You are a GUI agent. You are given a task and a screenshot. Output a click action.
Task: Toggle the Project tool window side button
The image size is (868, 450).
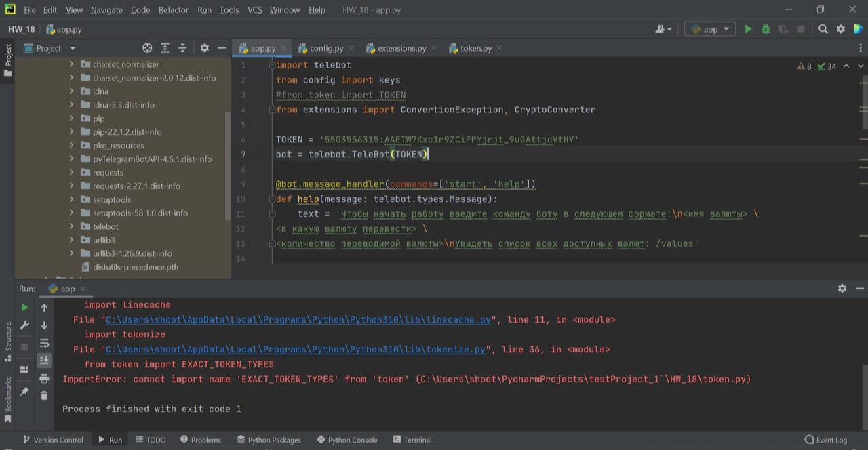8,61
